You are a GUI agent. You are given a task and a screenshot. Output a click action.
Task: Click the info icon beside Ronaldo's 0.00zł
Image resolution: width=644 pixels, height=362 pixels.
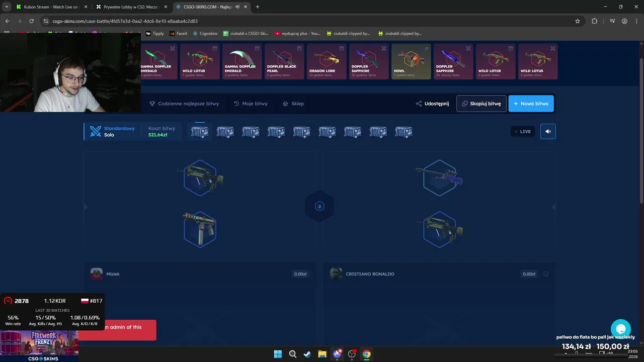point(546,274)
